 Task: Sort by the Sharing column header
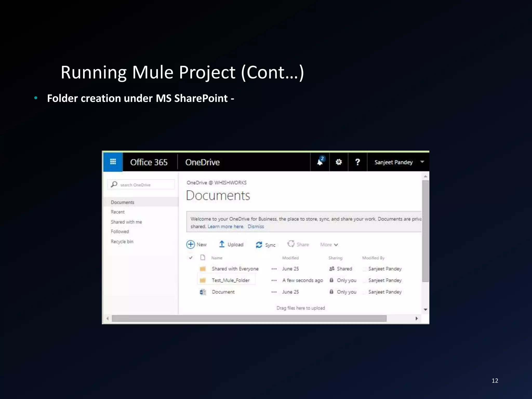(335, 258)
